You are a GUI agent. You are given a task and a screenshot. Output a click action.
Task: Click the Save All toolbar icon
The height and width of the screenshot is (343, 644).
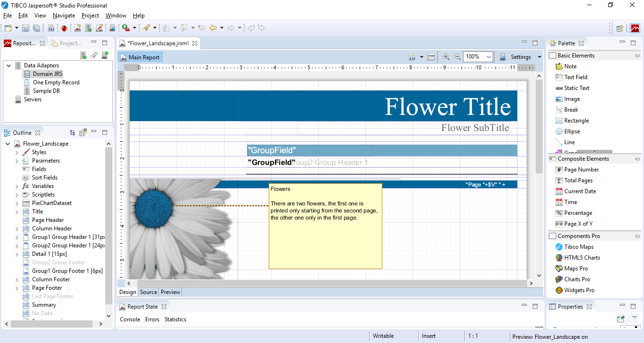click(x=36, y=28)
